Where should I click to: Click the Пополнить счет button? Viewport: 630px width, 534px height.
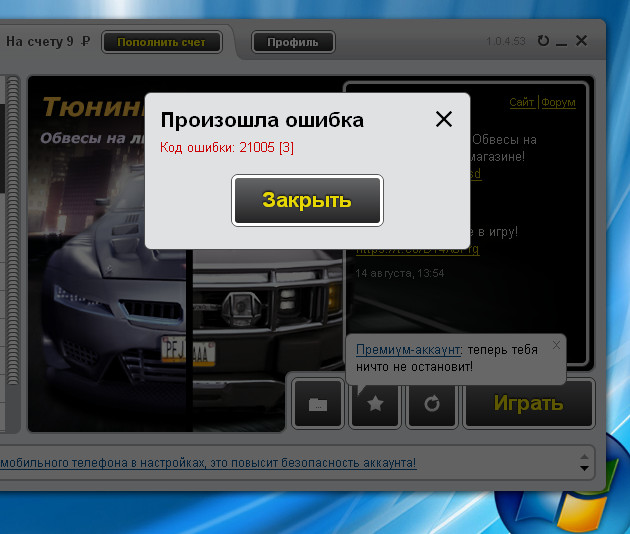coord(161,42)
